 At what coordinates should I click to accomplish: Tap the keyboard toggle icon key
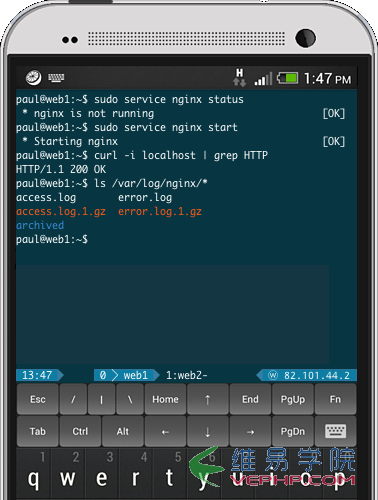point(335,431)
